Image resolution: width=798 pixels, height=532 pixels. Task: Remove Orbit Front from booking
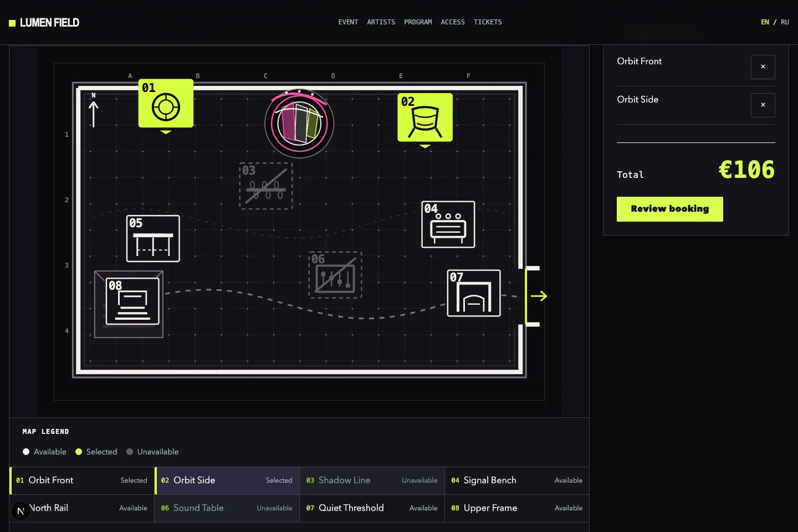[763, 67]
